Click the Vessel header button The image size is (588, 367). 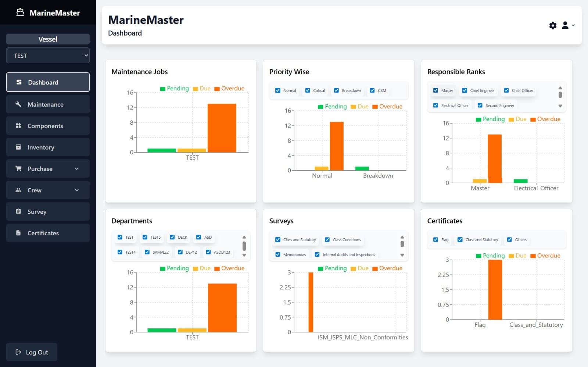[48, 39]
